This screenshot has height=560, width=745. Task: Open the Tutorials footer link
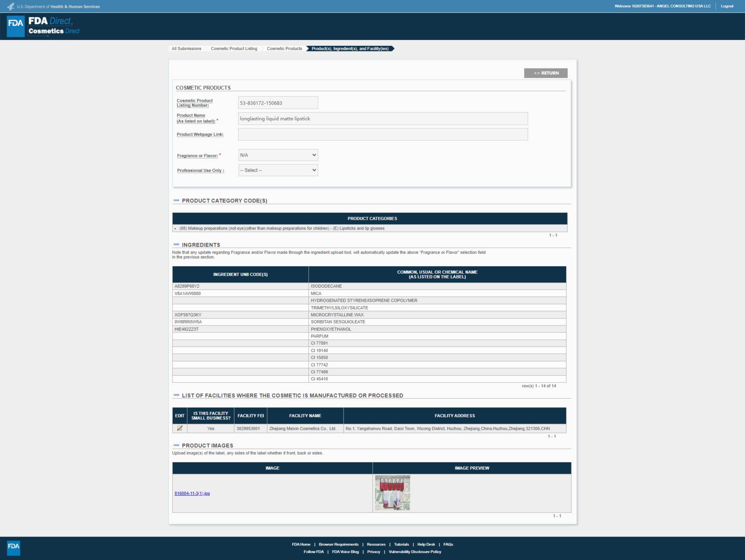click(x=401, y=544)
